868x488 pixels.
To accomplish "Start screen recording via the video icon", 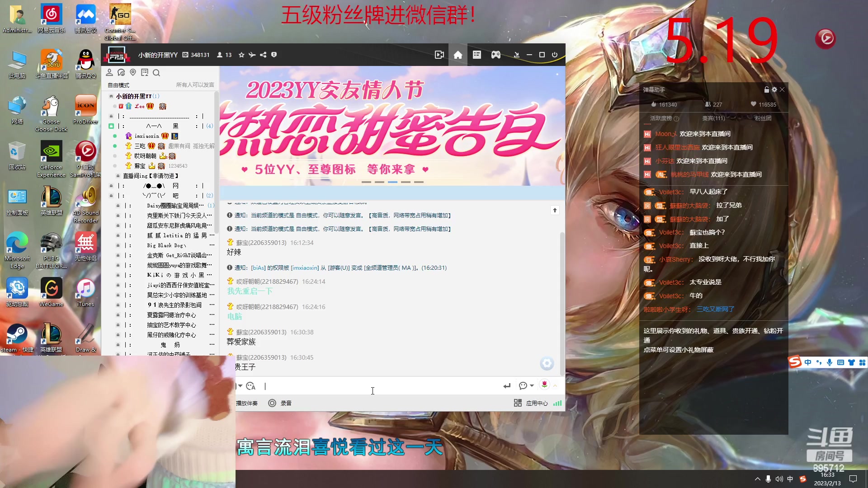I will pyautogui.click(x=439, y=55).
